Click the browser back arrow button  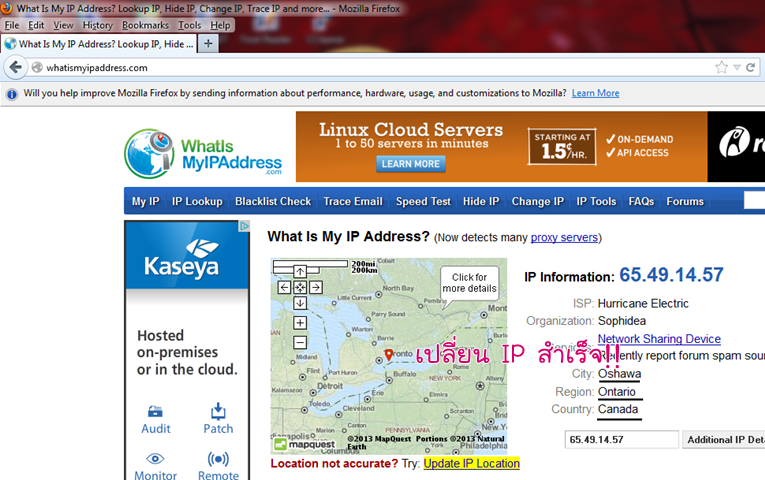(16, 67)
